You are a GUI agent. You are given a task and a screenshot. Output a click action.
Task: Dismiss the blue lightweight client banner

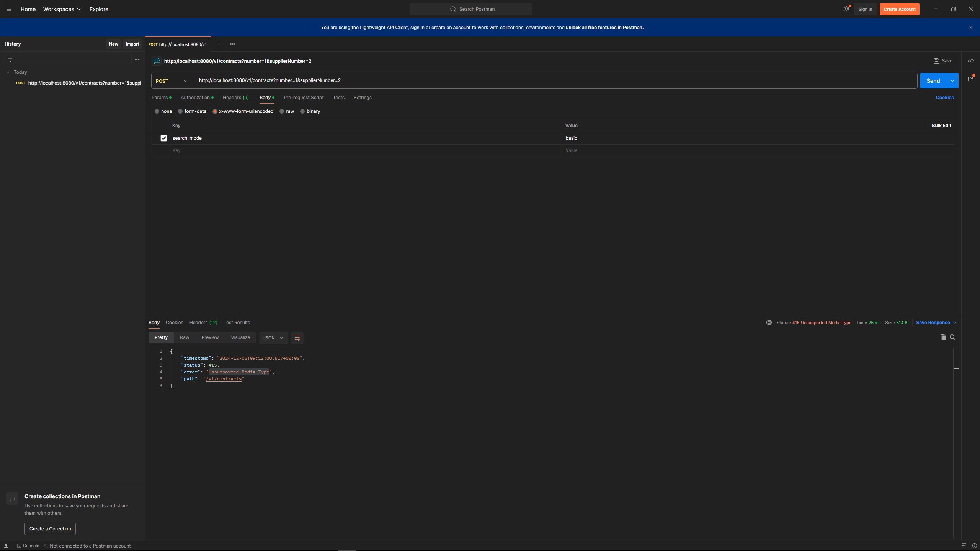click(x=970, y=28)
